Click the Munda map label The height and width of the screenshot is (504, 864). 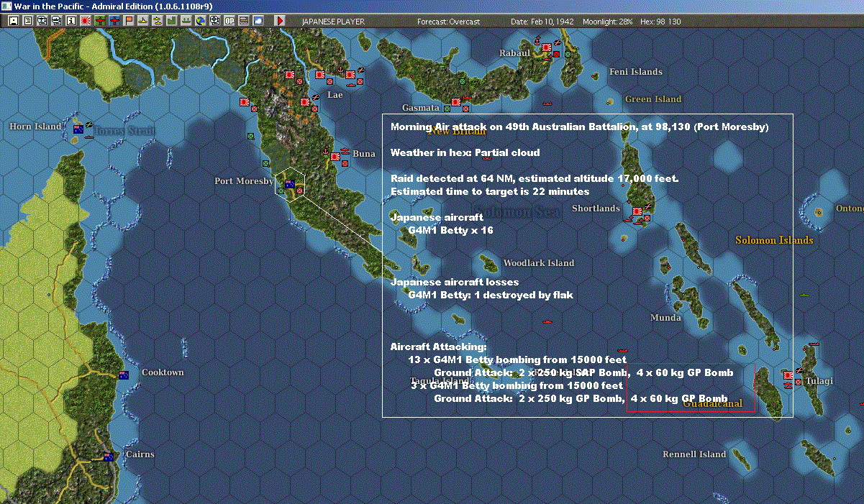pos(665,317)
